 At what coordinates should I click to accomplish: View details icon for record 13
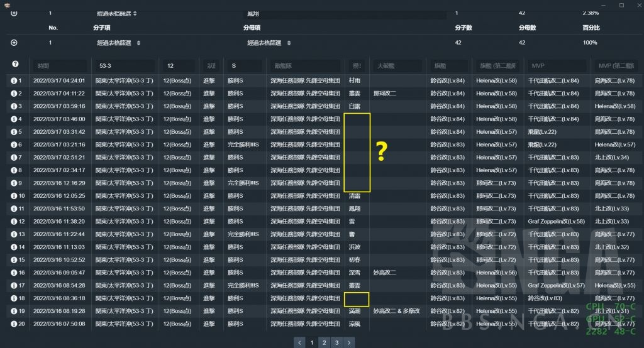tap(14, 234)
